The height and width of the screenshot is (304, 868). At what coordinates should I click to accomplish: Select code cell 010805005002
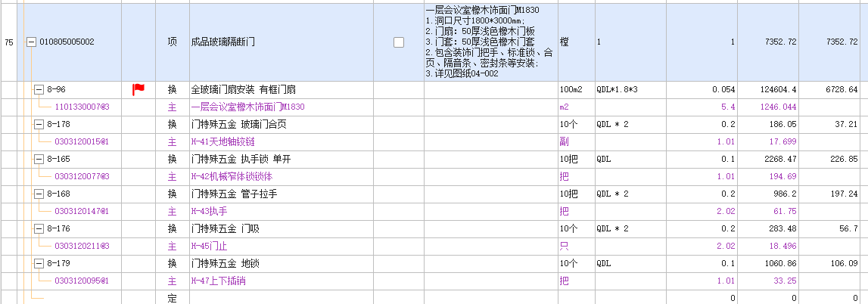pyautogui.click(x=67, y=42)
